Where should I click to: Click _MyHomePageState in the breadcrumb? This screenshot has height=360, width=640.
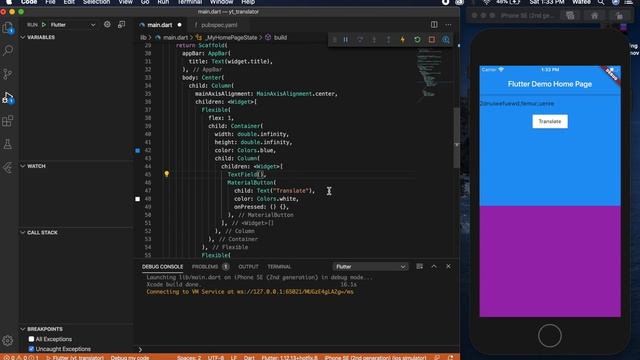point(231,37)
